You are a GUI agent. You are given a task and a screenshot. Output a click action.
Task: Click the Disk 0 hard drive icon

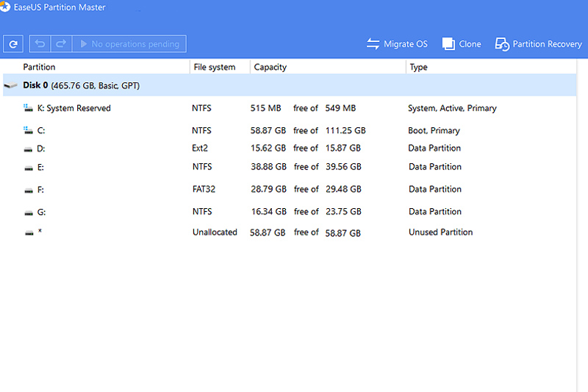(x=10, y=85)
